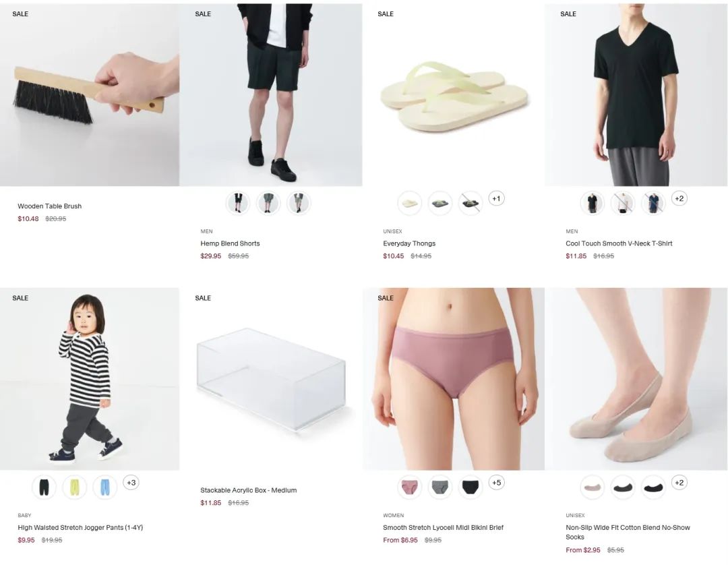Viewport: 728px width, 565px height.
Task: Show +2 more V-Neck T-Shirt colors
Action: point(679,199)
